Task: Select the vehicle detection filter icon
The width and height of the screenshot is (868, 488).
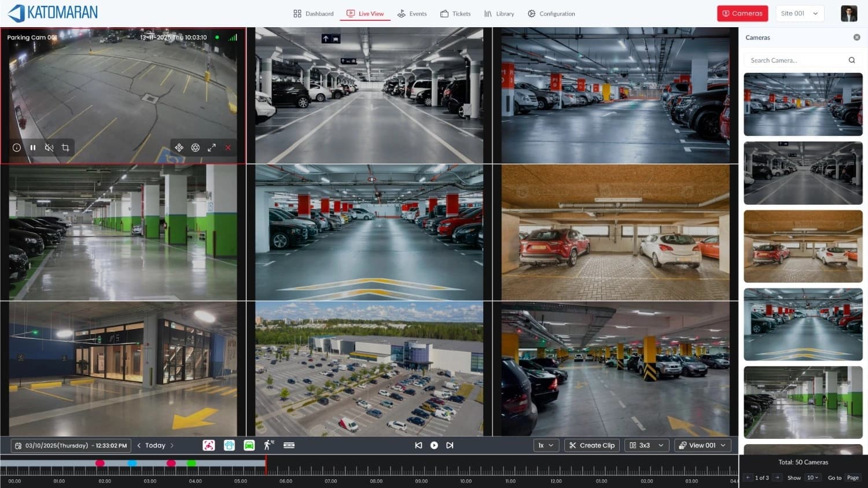Action: [249, 445]
